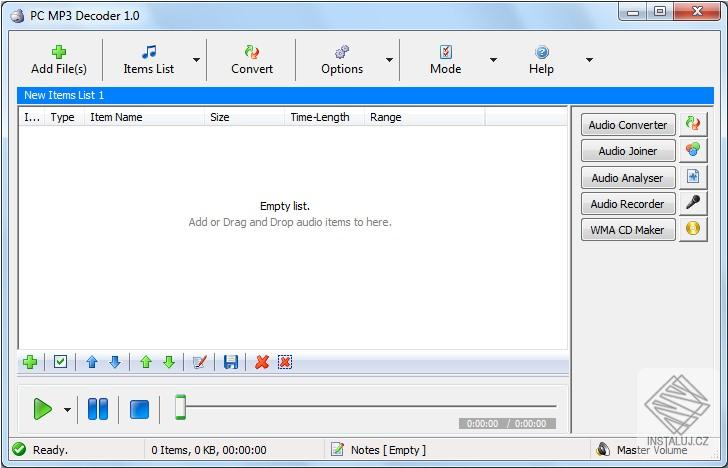Click the Audio Recorder microphone icon

693,202
